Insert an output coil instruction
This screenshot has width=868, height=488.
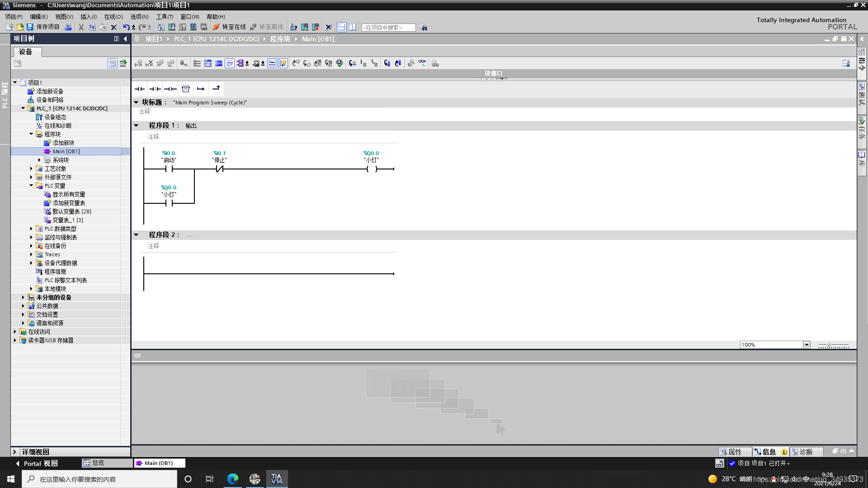(170, 89)
